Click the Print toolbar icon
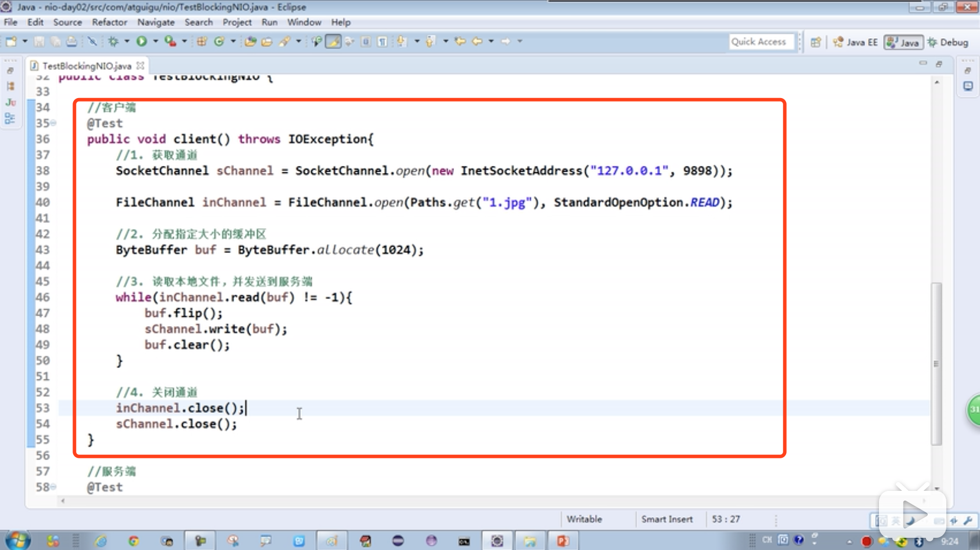The image size is (980, 550). coord(71,41)
